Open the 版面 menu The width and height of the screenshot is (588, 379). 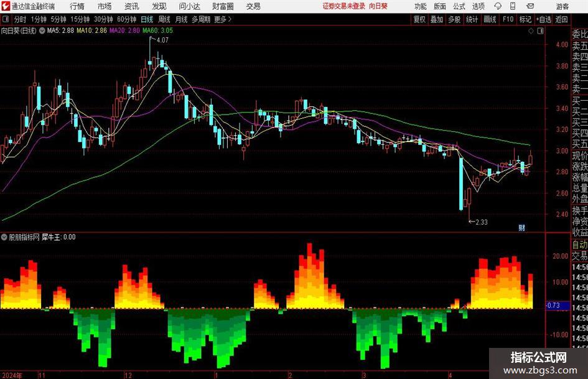pyautogui.click(x=440, y=6)
